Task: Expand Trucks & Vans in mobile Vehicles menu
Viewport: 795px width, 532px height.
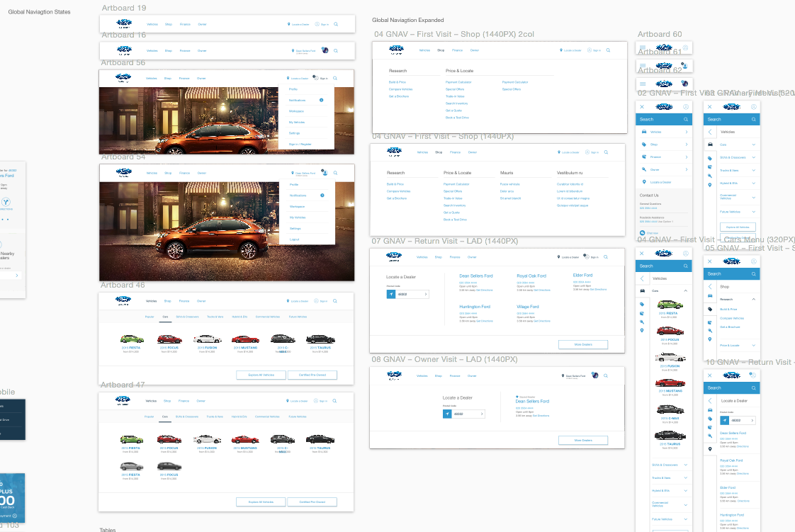Action: (754, 171)
